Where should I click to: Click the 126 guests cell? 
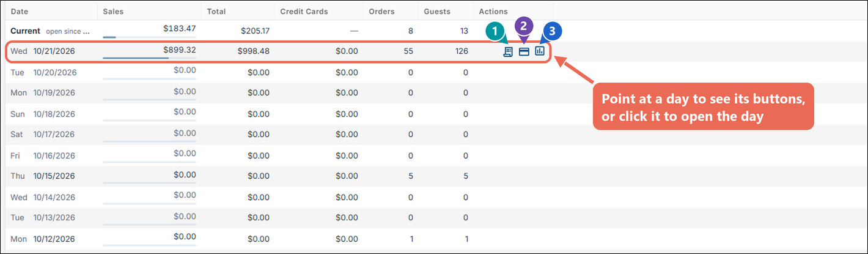(462, 51)
